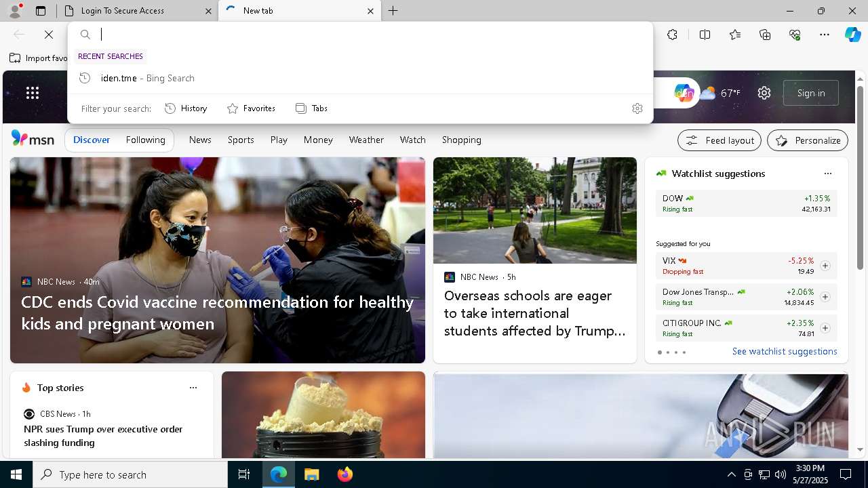Launch the Copilot sidebar icon
Viewport: 868px width, 488px height.
852,35
